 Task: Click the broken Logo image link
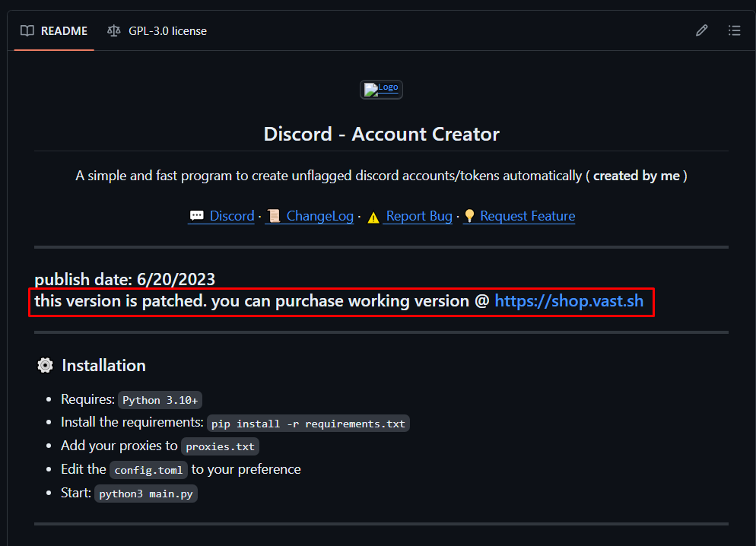pos(381,90)
